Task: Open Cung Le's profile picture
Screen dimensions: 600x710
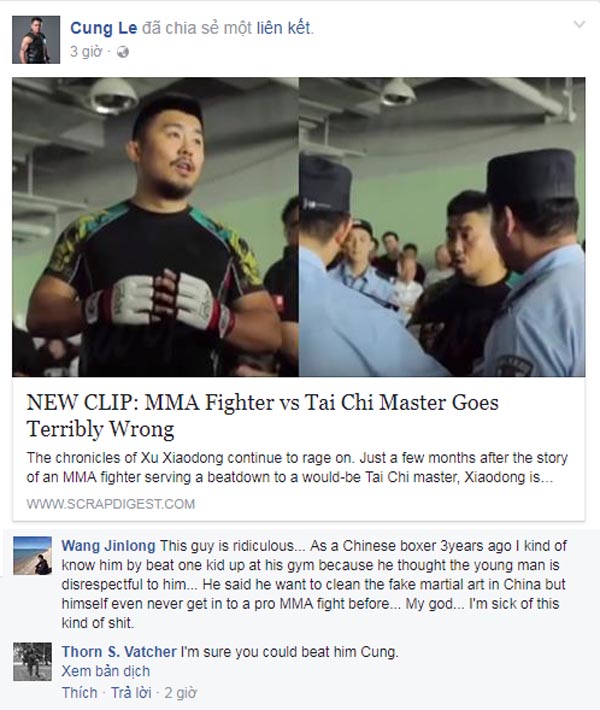Action: (36, 40)
